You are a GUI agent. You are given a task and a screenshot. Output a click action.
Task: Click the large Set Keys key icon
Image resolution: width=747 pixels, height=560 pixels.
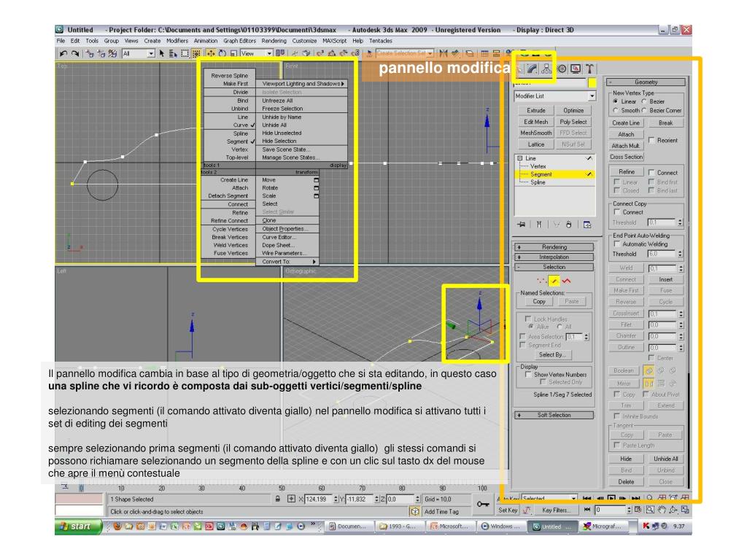click(x=483, y=505)
